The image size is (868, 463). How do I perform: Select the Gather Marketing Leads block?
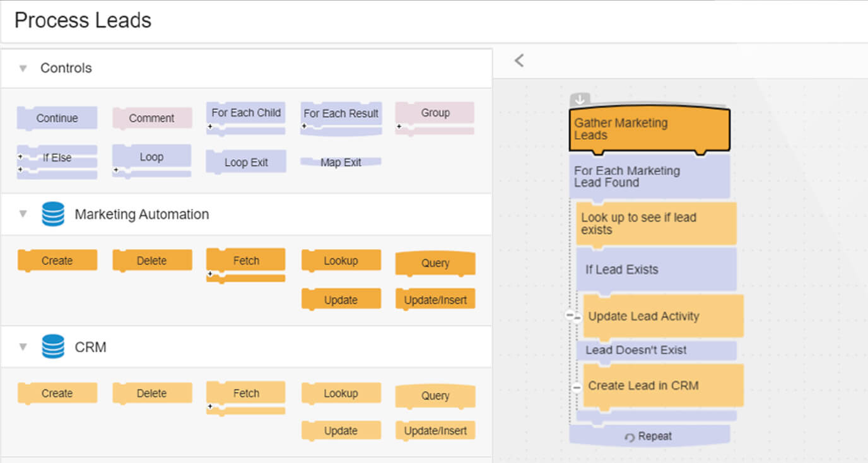650,130
